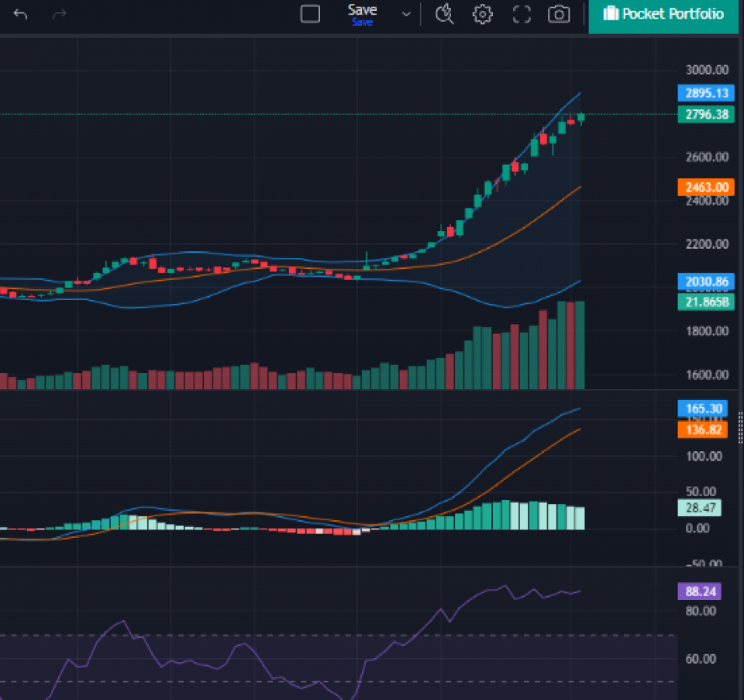Image resolution: width=744 pixels, height=700 pixels.
Task: Select the orange 136.82 signal label
Action: pyautogui.click(x=703, y=430)
